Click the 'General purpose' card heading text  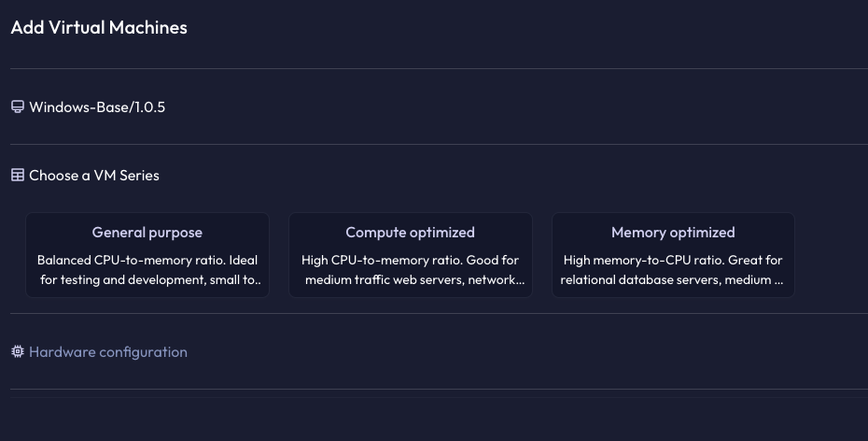coord(147,232)
